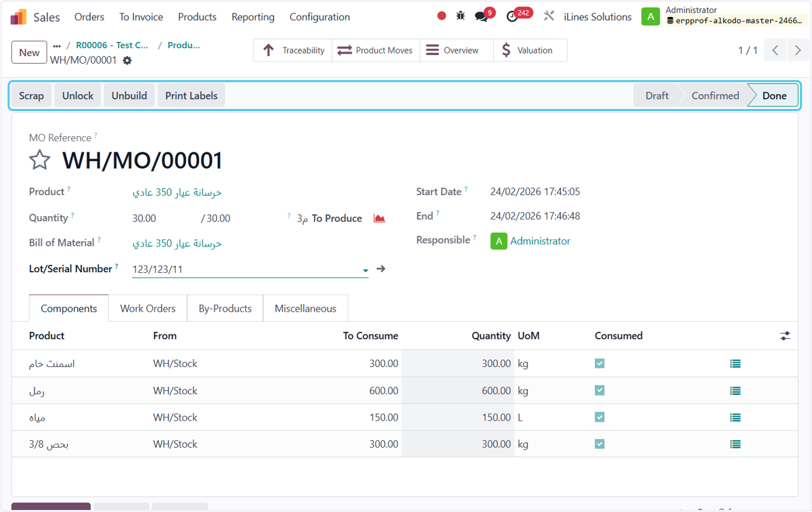Open the activities clock icon showing 242
Screen dimensions: 812x512
click(512, 16)
